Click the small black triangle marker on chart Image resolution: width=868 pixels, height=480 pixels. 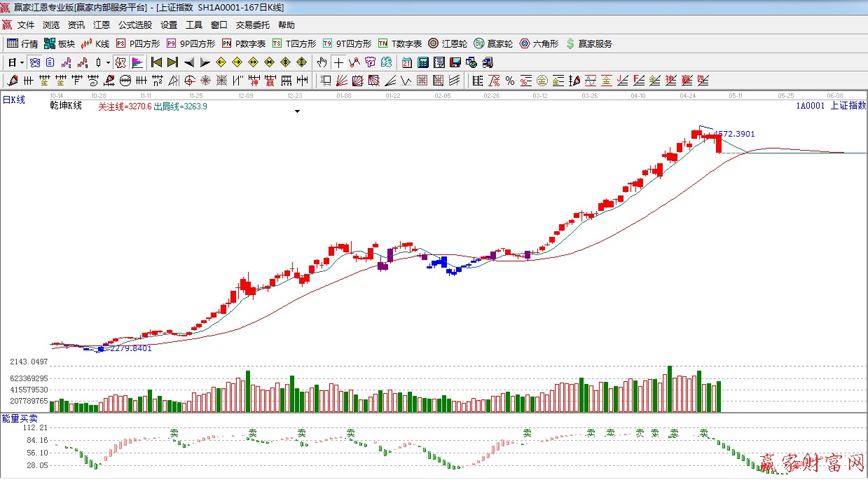click(298, 111)
